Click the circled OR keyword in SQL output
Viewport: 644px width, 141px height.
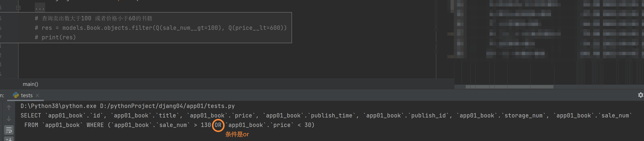(218, 125)
